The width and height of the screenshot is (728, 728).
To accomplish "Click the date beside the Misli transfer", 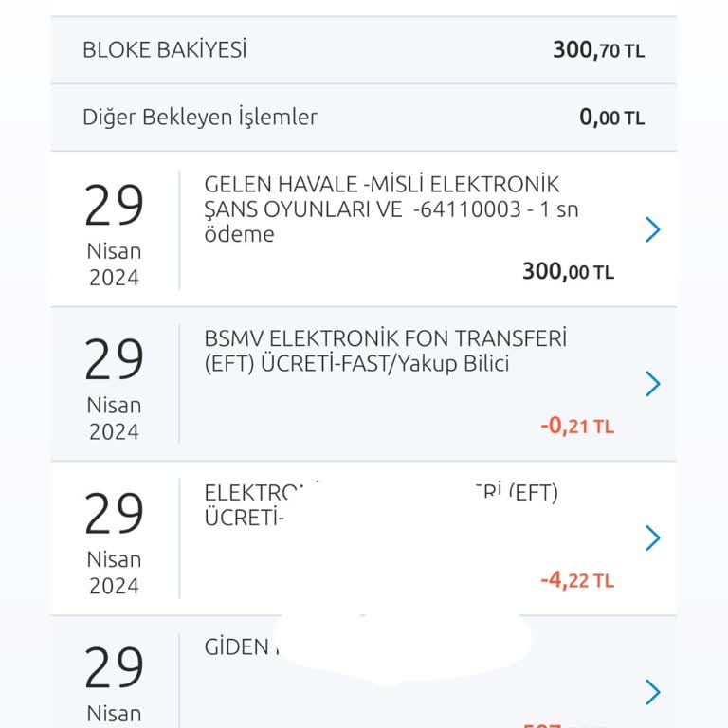I will tap(114, 230).
